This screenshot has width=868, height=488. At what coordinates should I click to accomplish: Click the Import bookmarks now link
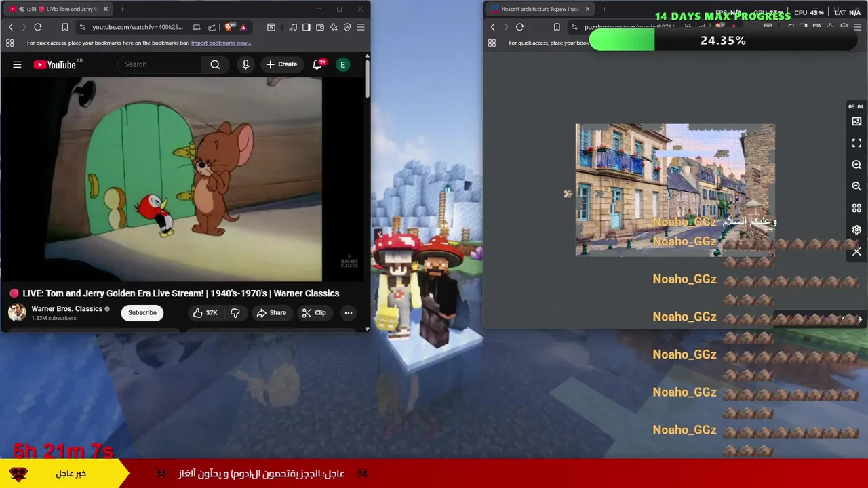coord(220,43)
